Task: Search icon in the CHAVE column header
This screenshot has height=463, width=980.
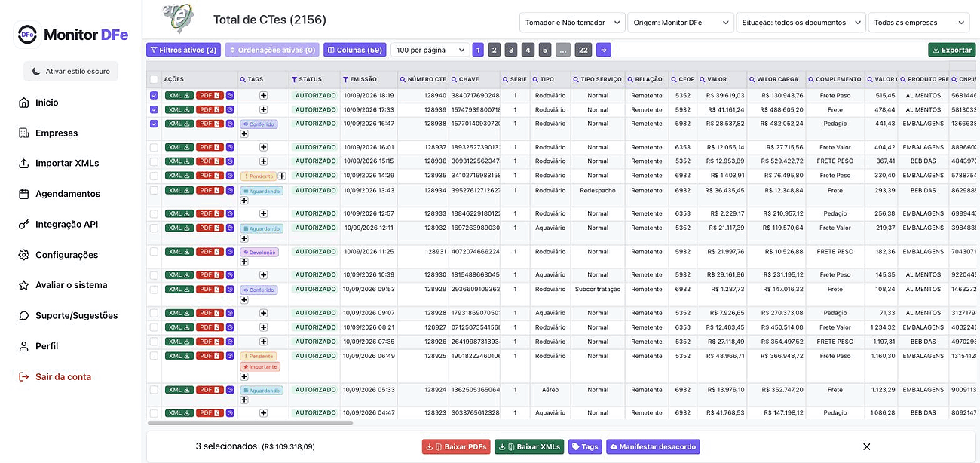Action: pyautogui.click(x=455, y=79)
